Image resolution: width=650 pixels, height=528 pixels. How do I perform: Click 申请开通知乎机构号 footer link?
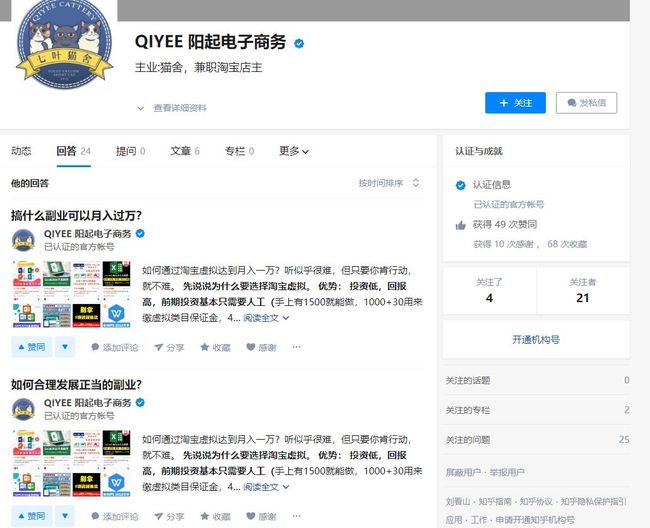click(535, 520)
